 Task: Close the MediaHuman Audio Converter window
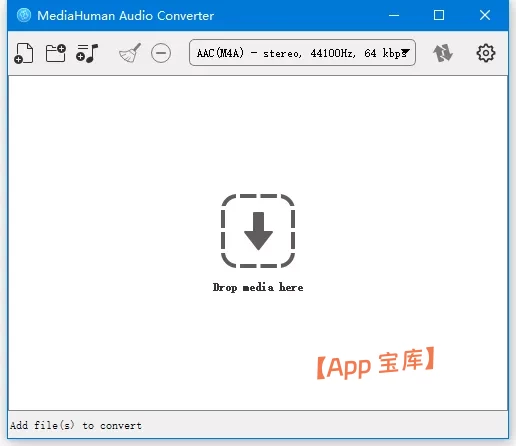(x=485, y=15)
